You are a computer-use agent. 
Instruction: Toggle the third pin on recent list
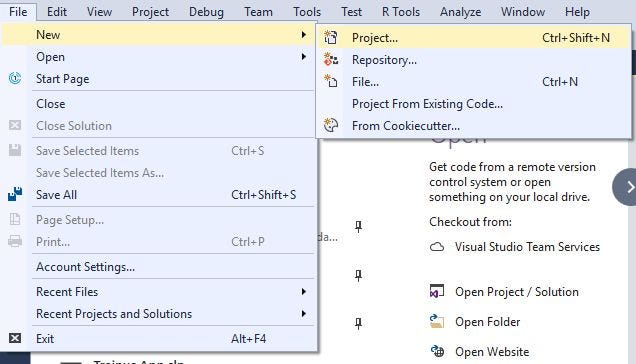tap(358, 323)
